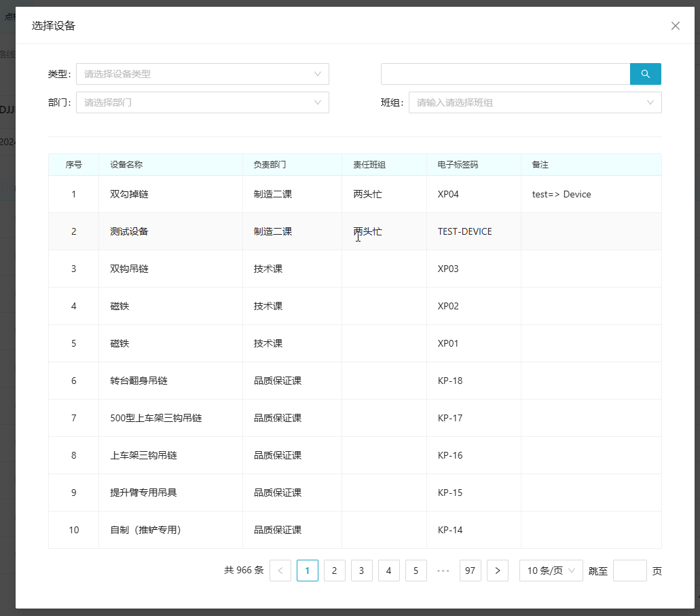
Task: Open the 部门 department dropdown
Action: pos(202,102)
